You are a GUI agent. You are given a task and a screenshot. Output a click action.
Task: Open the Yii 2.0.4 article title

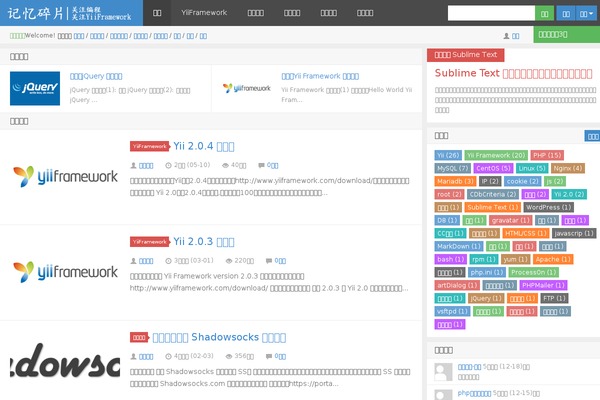coord(204,146)
